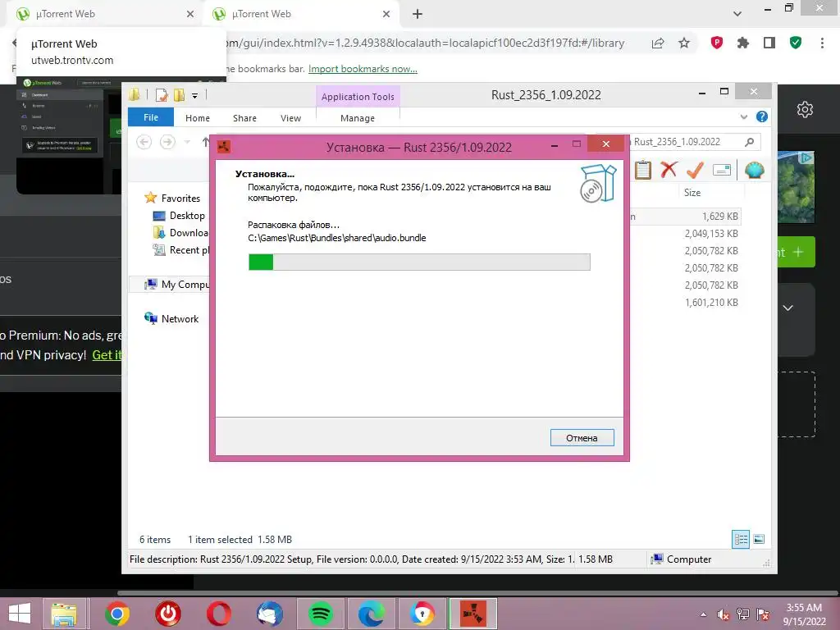
Task: Switch Explorer to details view
Action: point(741,539)
